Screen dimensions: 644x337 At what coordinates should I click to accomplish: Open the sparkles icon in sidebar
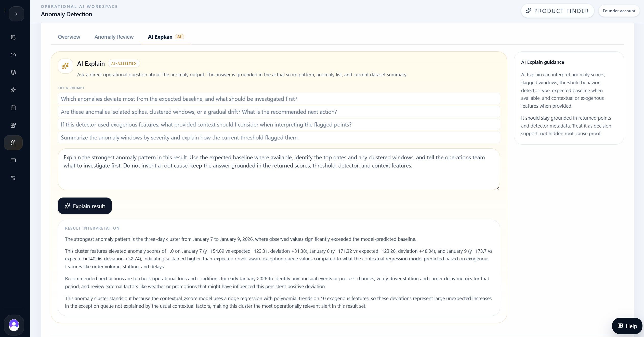[13, 90]
